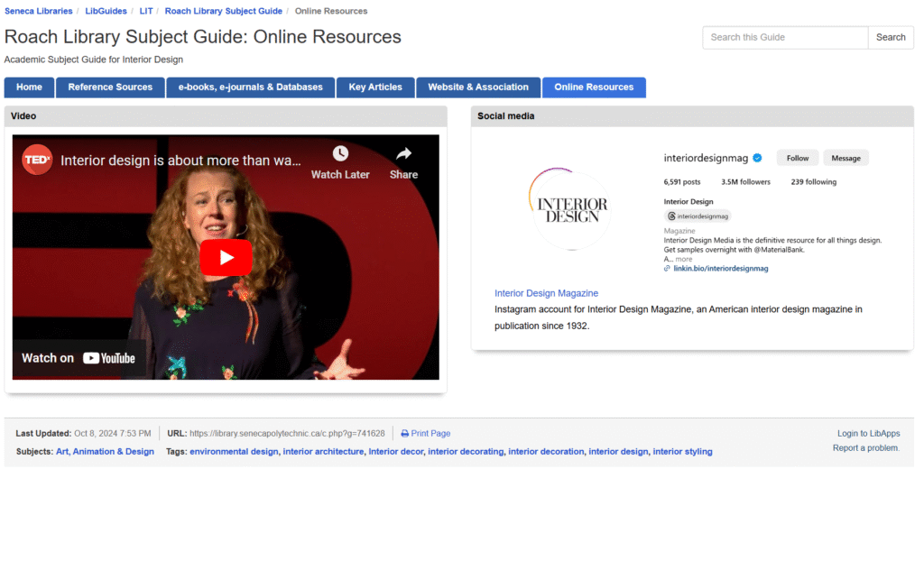Image resolution: width=924 pixels, height=570 pixels.
Task: Click the printer icon beside Print Page
Action: click(x=405, y=434)
